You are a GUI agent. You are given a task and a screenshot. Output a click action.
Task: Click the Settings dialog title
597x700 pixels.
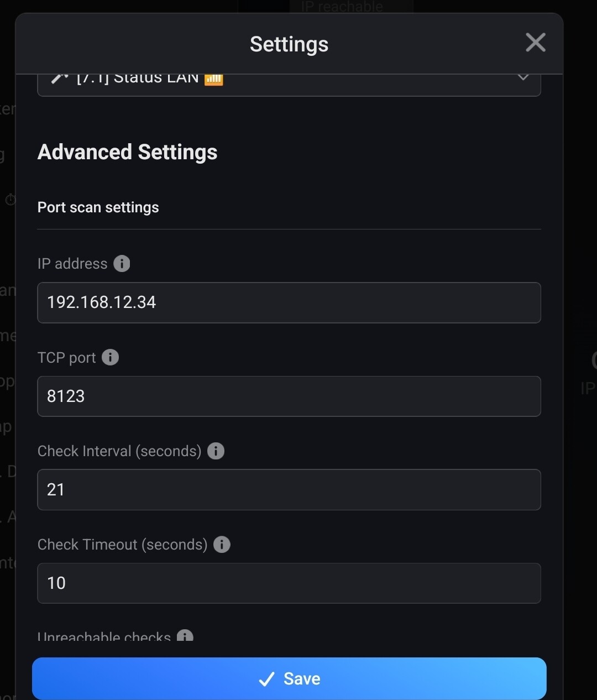(x=289, y=44)
